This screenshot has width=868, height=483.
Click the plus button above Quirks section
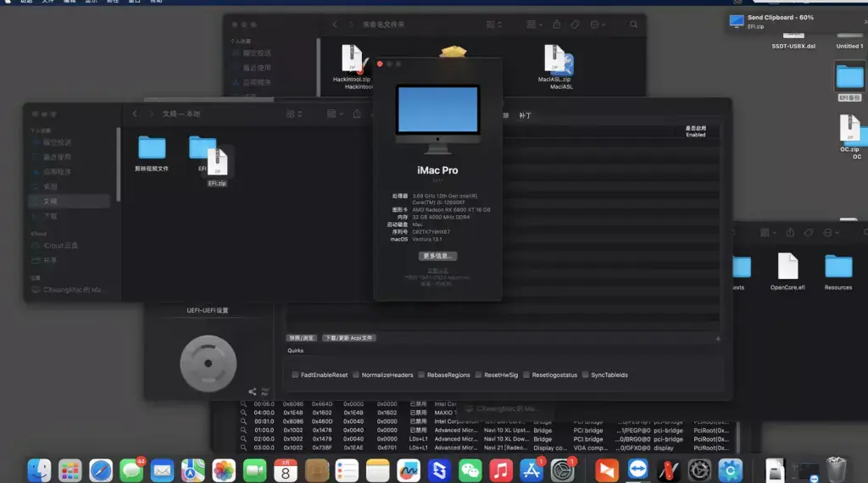pos(718,339)
